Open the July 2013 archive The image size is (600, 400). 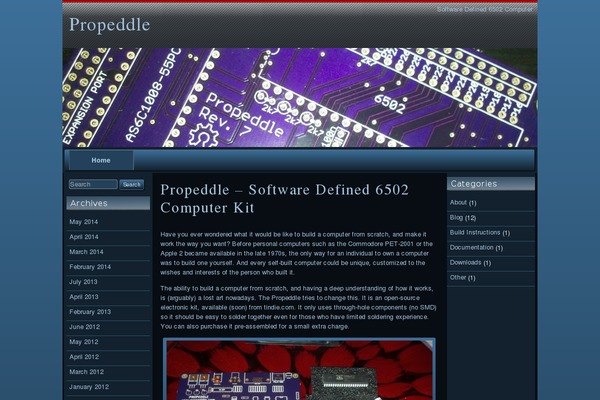83,282
